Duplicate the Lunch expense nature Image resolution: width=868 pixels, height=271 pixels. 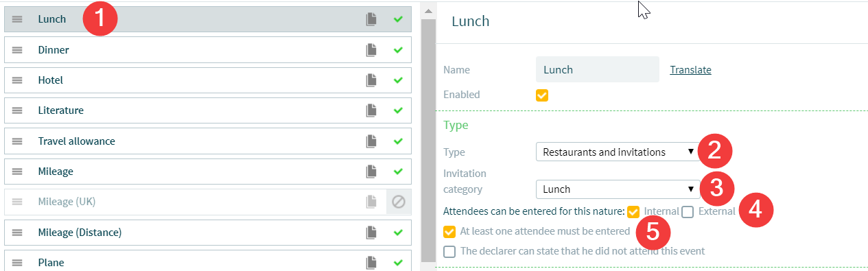(371, 20)
